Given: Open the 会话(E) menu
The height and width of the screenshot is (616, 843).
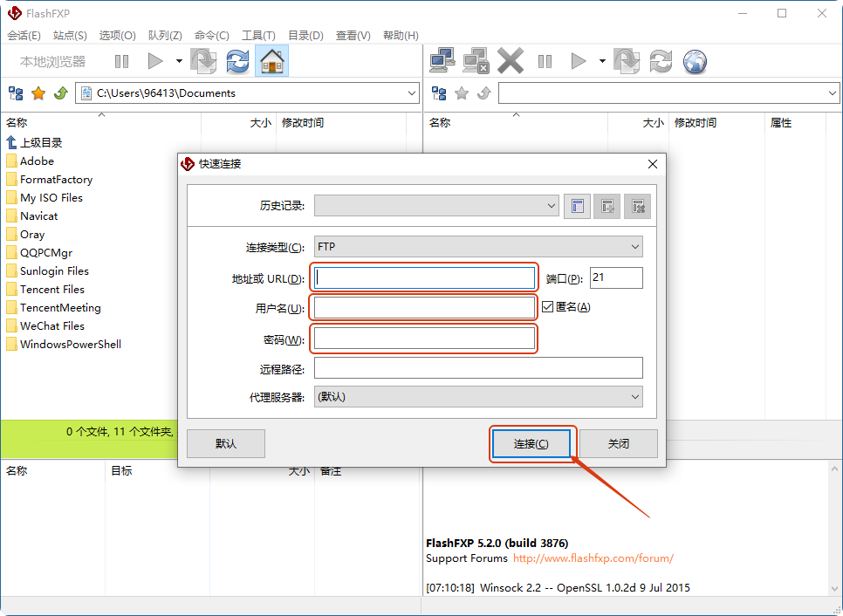Looking at the screenshot, I should click(24, 36).
